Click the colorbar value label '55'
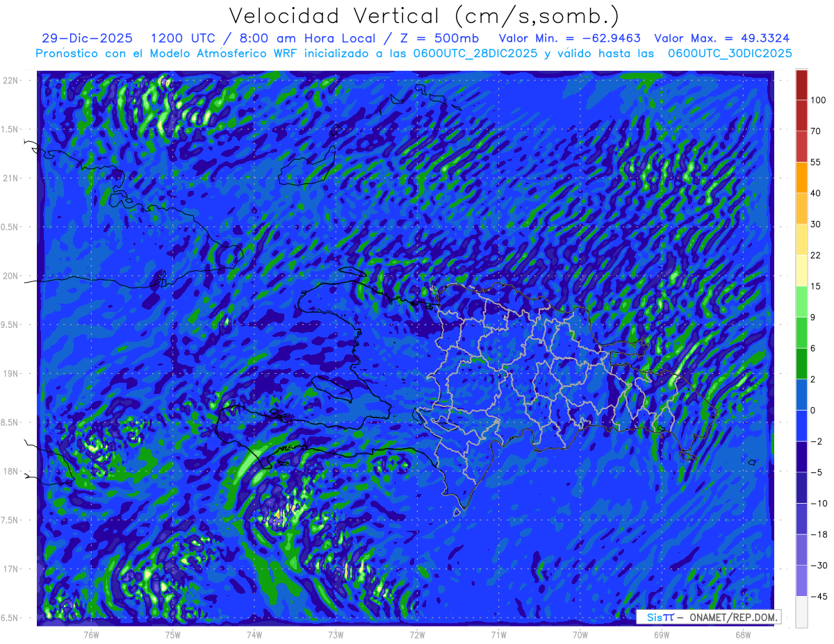The width and height of the screenshot is (834, 644). click(817, 162)
